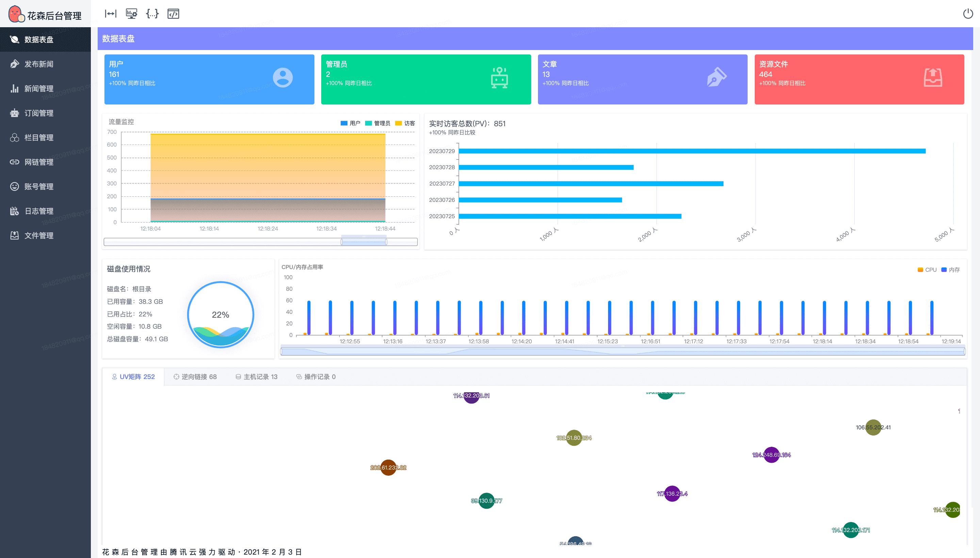Click the 网链管理 link icon
980x558 pixels.
point(14,162)
